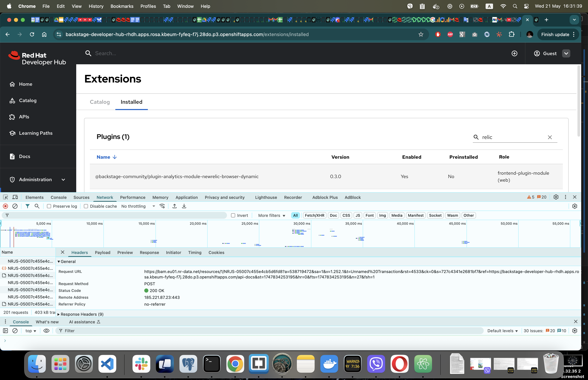Bookmark this page with star icon
Viewport: 588px width, 380px height.
pos(421,34)
